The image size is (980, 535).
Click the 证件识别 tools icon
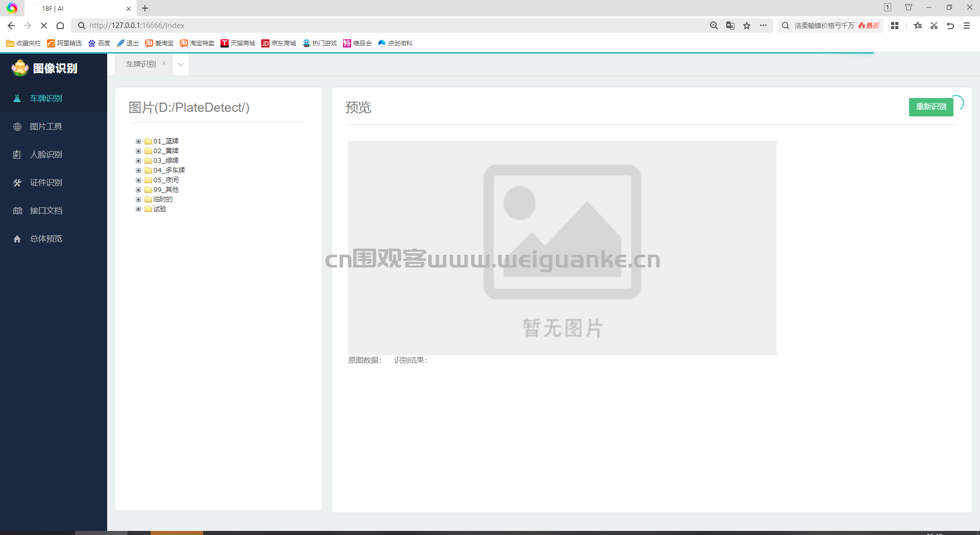pyautogui.click(x=17, y=183)
